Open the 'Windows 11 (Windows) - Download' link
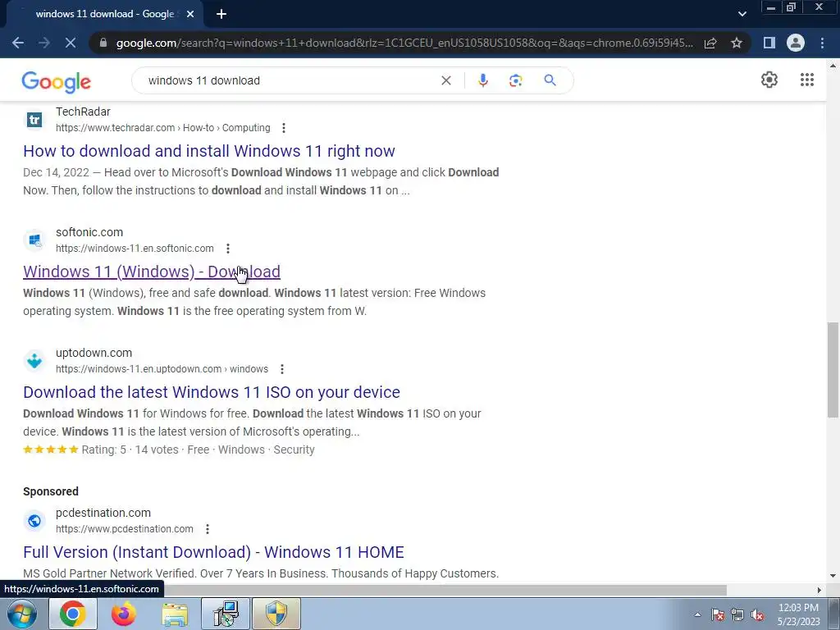 click(152, 272)
